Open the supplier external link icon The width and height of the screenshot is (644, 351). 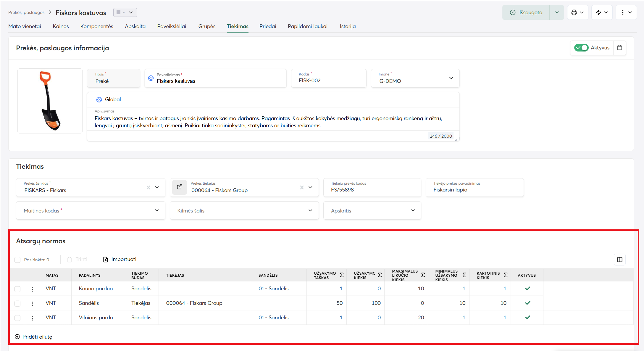click(x=180, y=187)
